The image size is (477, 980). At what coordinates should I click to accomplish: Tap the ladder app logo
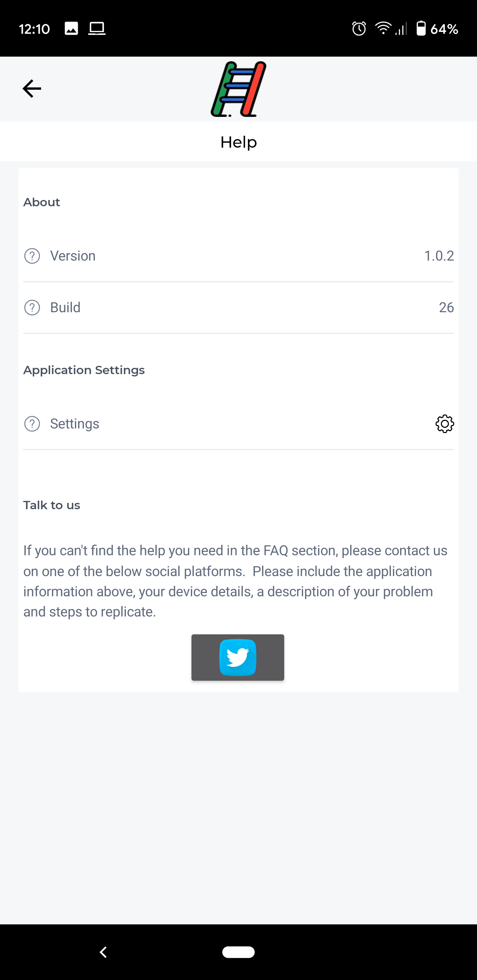click(x=238, y=89)
